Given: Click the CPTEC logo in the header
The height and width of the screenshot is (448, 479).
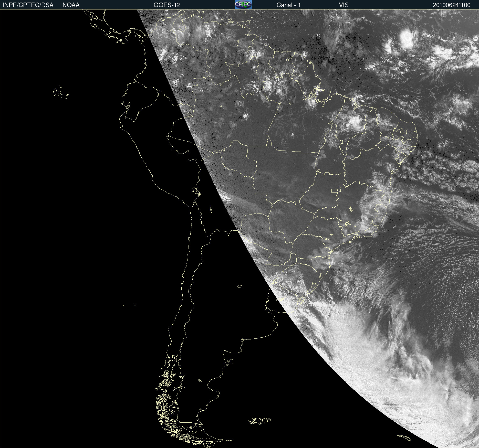Looking at the screenshot, I should coord(243,5).
